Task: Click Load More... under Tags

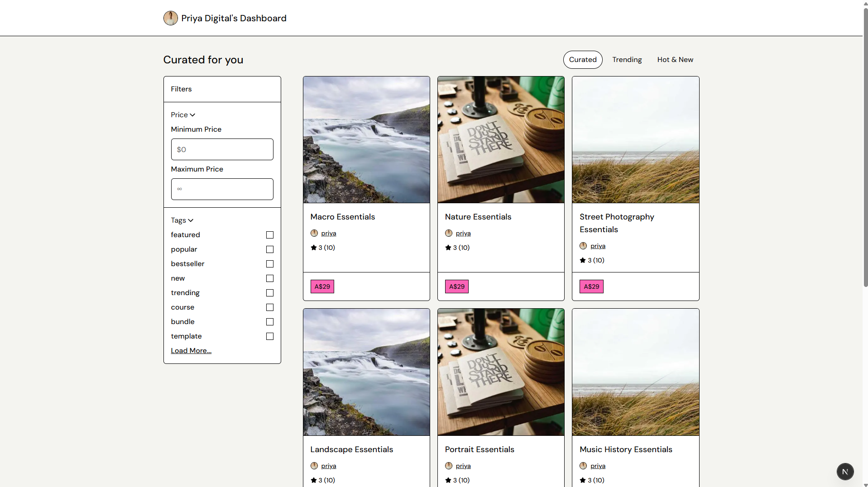Action: point(191,351)
